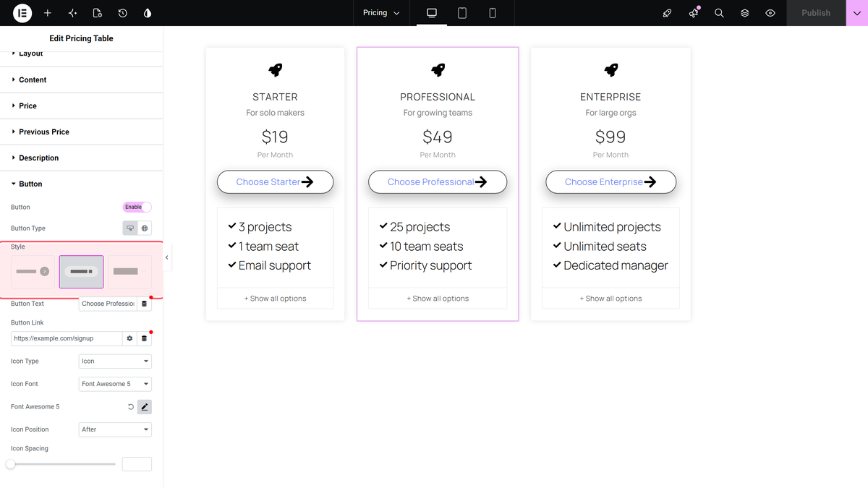Click dynamic tags icon beside Button Text
Screen dimensions: 868x488
tap(144, 304)
